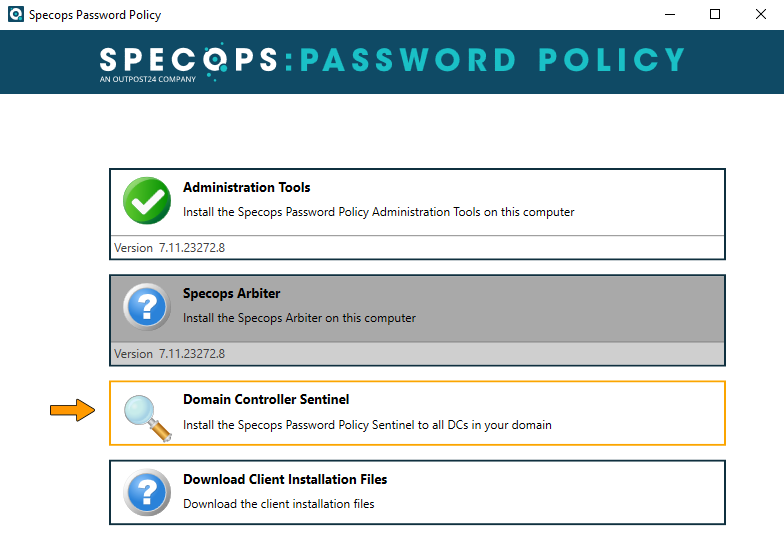Image resolution: width=784 pixels, height=554 pixels.
Task: Maximize the Specops Password Policy window
Action: point(714,15)
